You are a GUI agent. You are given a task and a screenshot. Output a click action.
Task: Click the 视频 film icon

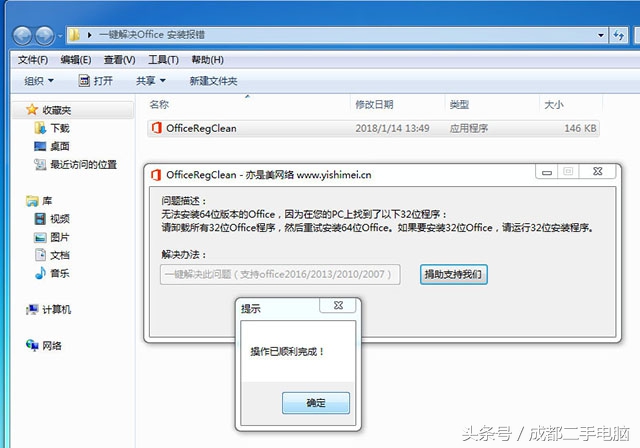pos(40,219)
